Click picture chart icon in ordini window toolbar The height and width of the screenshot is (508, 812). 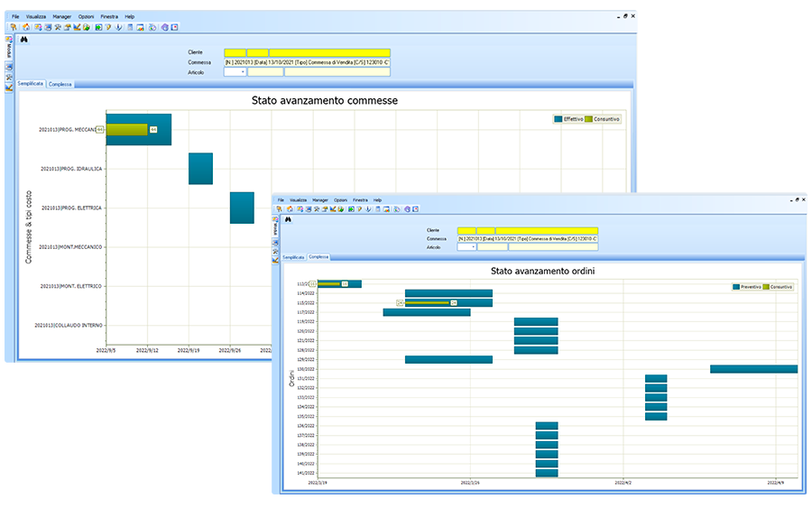click(386, 208)
